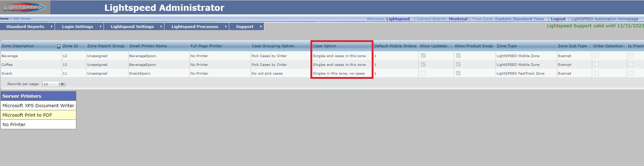Click Edit Zones breadcrumb link
This screenshot has width=644, height=166.
pyautogui.click(x=22, y=19)
